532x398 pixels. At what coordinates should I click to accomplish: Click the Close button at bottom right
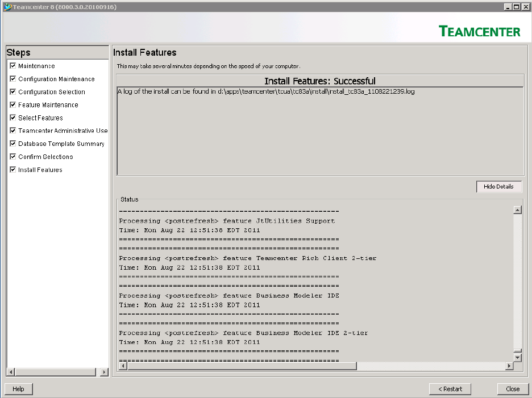(513, 389)
